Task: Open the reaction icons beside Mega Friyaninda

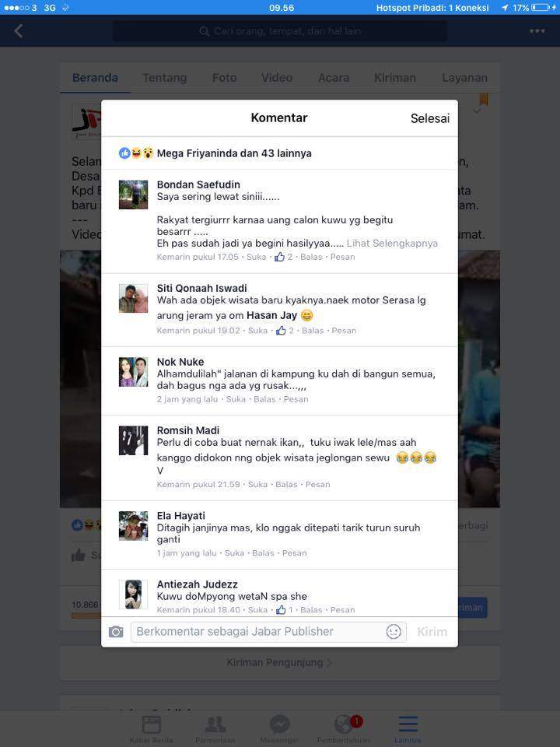Action: pyautogui.click(x=136, y=153)
